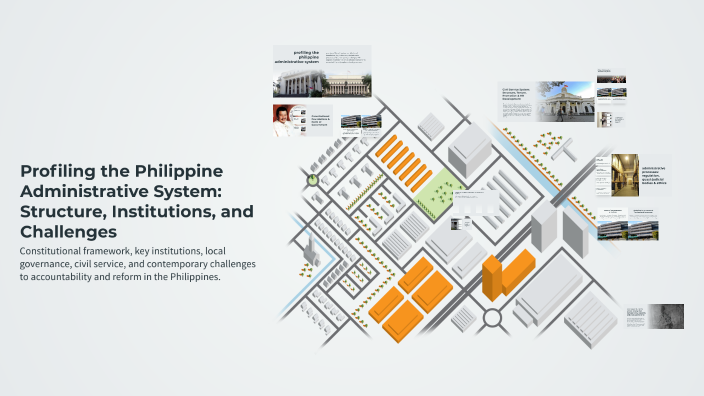Click the roundabout circle near the map bottom
Image resolution: width=704 pixels, height=396 pixels.
[492, 318]
